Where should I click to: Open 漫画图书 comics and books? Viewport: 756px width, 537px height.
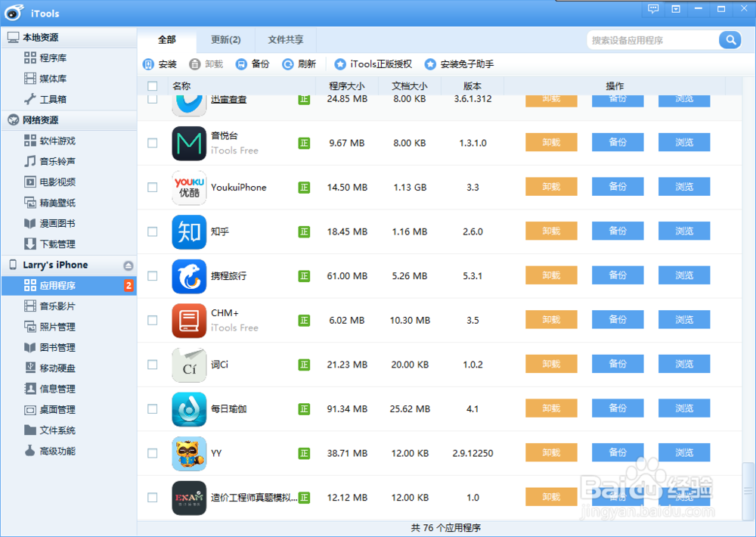[x=50, y=223]
